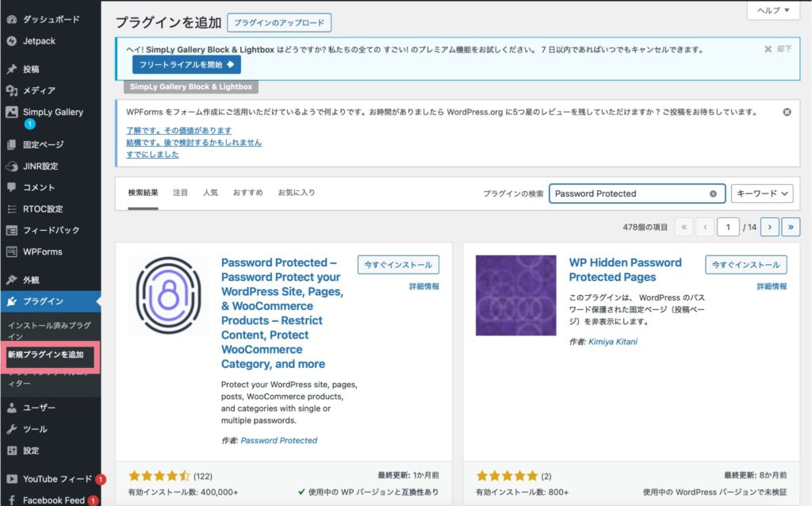Go to next page of results

(x=768, y=227)
